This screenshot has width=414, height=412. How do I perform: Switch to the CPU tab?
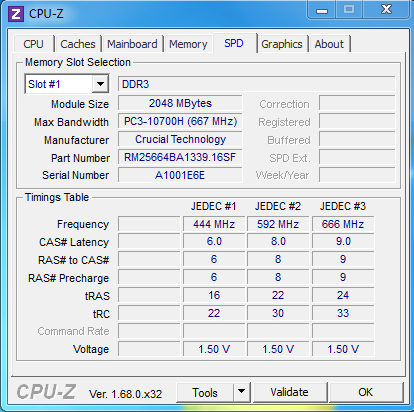33,44
